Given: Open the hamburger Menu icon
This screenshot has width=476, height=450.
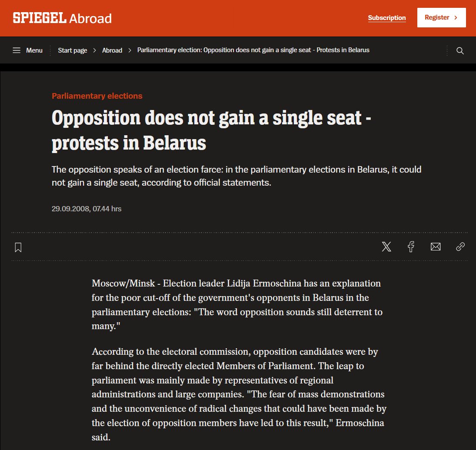Looking at the screenshot, I should 17,50.
